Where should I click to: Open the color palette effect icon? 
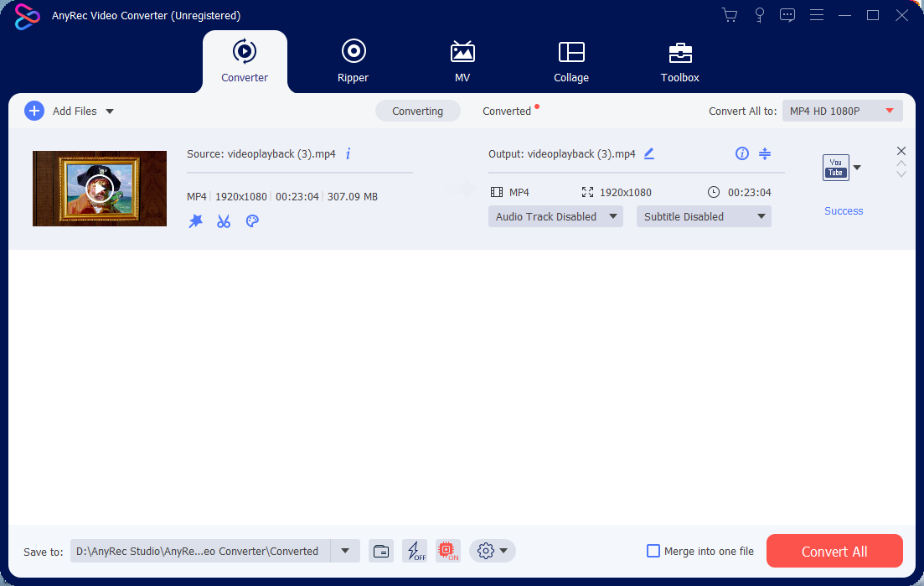[252, 221]
